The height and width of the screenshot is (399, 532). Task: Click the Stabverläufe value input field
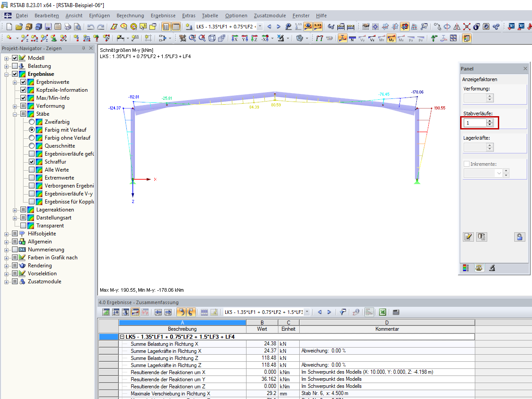pyautogui.click(x=475, y=122)
